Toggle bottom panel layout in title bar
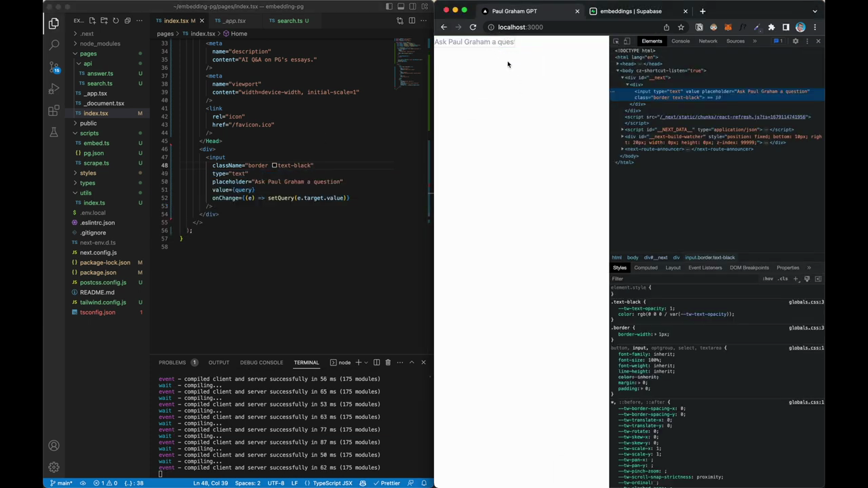 click(401, 7)
